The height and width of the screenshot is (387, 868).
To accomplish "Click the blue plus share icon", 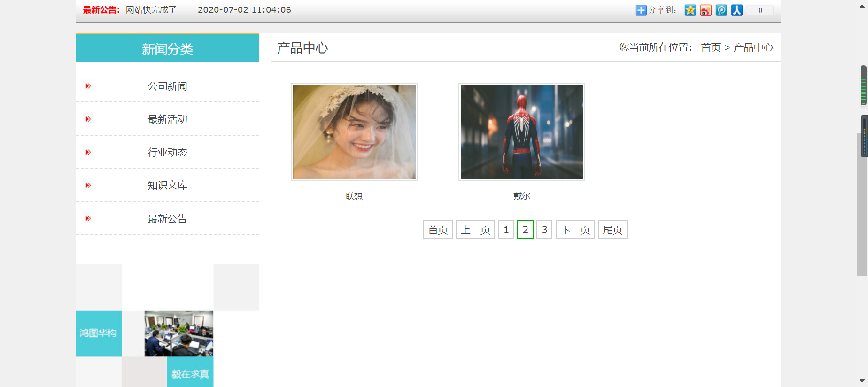I will pyautogui.click(x=641, y=10).
